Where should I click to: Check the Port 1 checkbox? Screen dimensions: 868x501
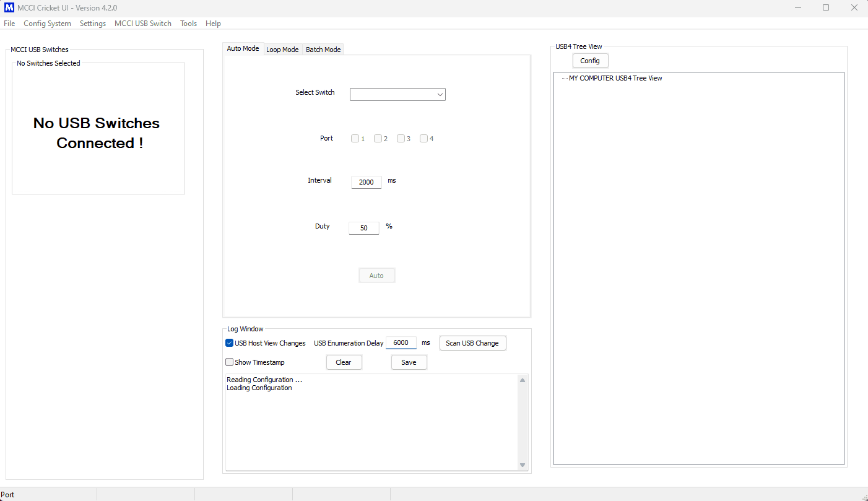[x=355, y=139]
